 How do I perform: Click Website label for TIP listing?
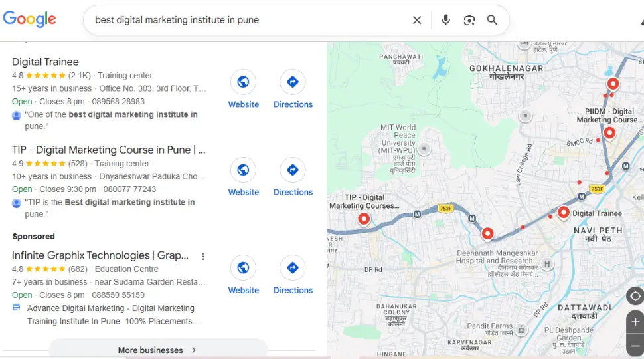pos(244,192)
